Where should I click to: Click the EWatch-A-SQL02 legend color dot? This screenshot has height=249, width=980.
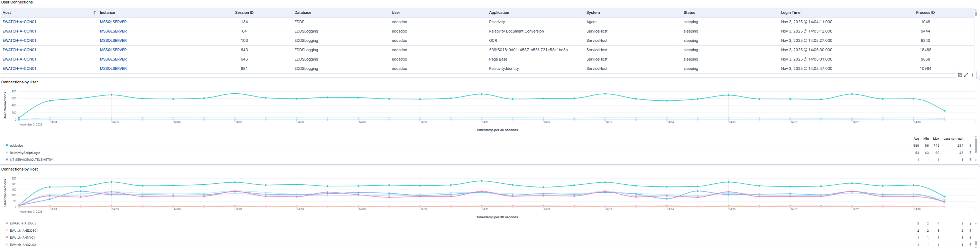click(7, 245)
